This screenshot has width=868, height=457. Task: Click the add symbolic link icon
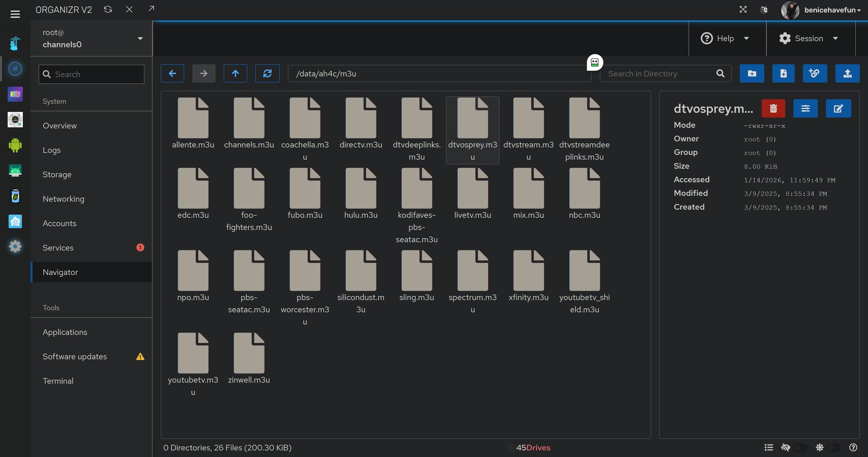[815, 73]
